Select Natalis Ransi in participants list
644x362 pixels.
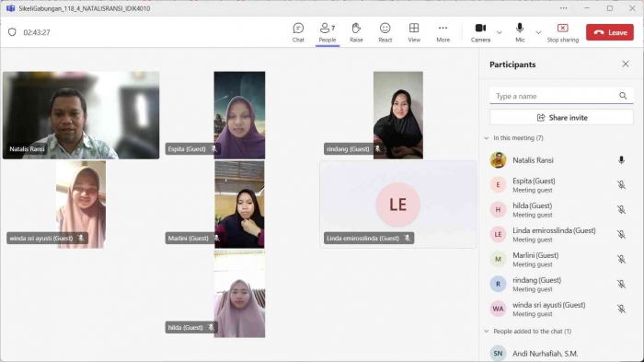561,160
